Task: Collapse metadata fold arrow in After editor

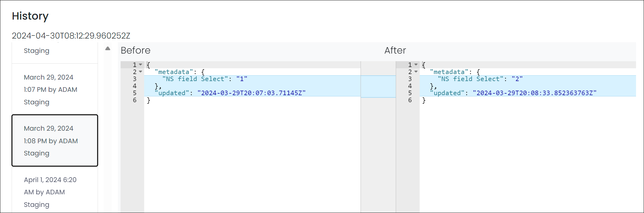Action: point(416,72)
